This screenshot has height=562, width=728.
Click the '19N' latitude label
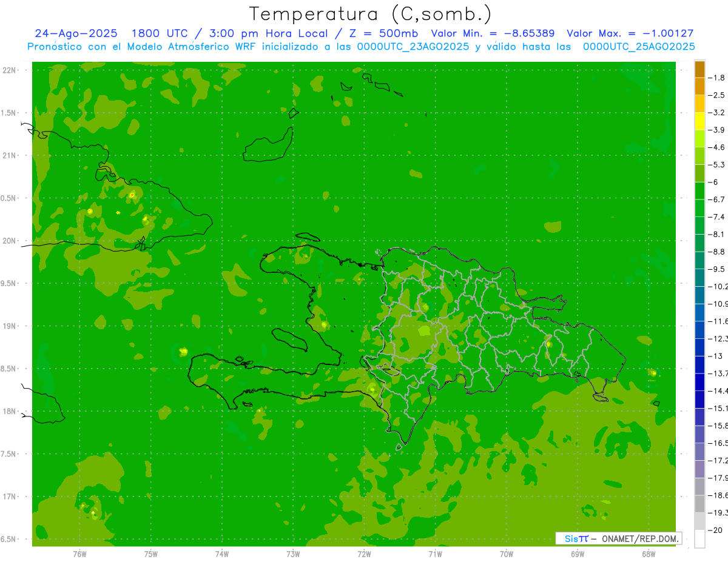(x=9, y=326)
